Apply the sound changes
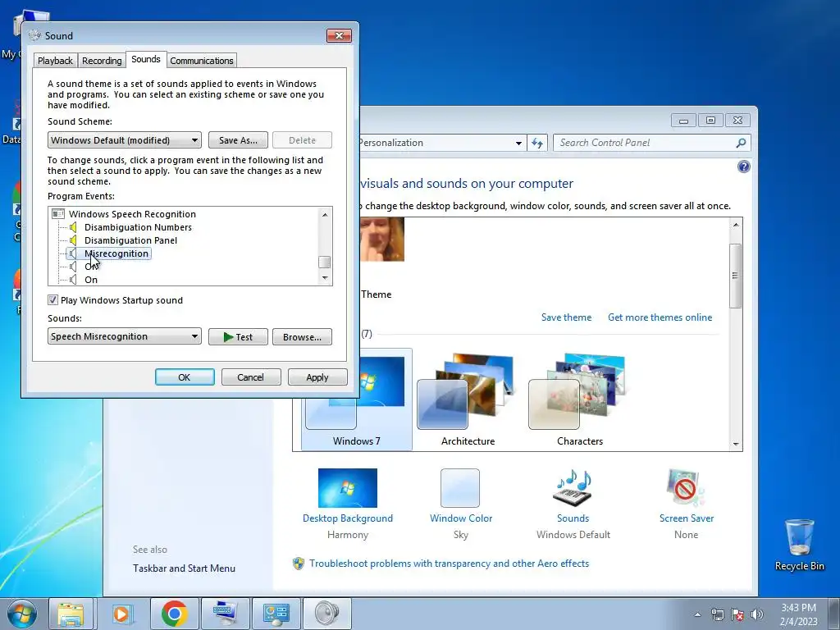The width and height of the screenshot is (840, 630). coord(317,377)
